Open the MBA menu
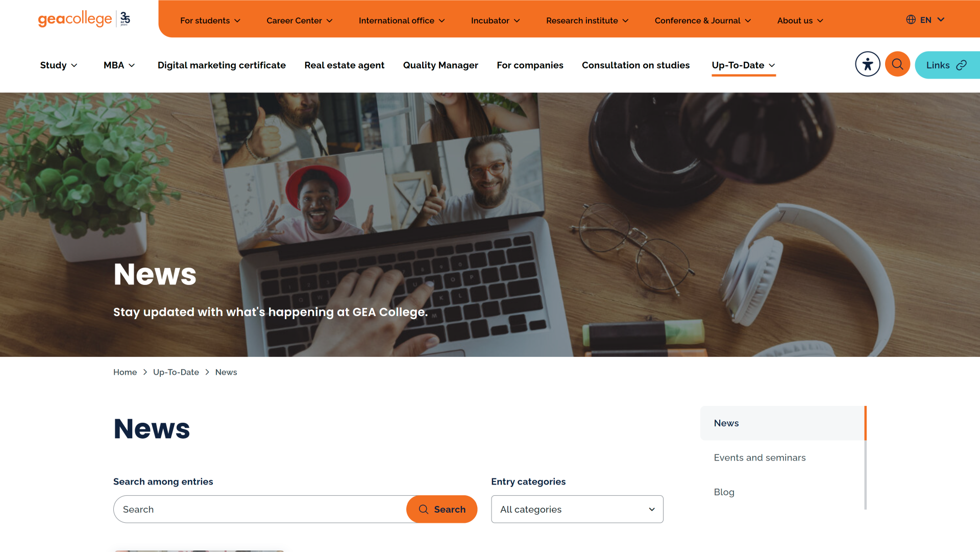 119,65
